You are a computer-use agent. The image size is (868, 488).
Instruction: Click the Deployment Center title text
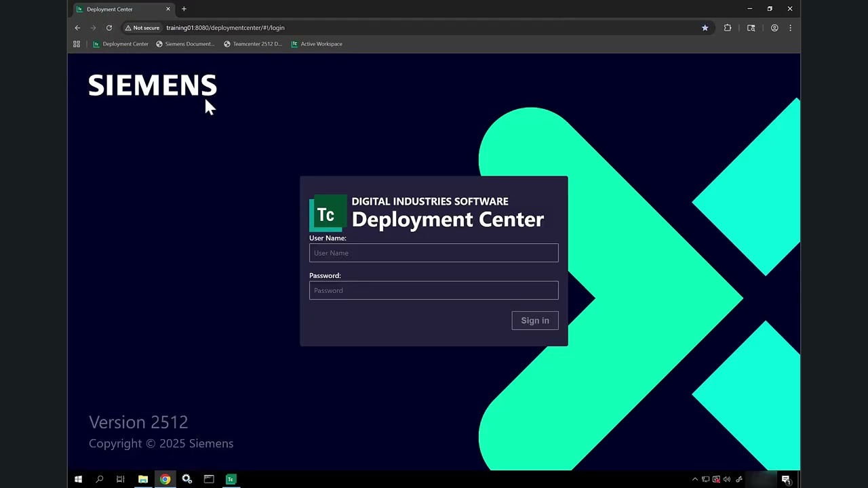point(448,220)
